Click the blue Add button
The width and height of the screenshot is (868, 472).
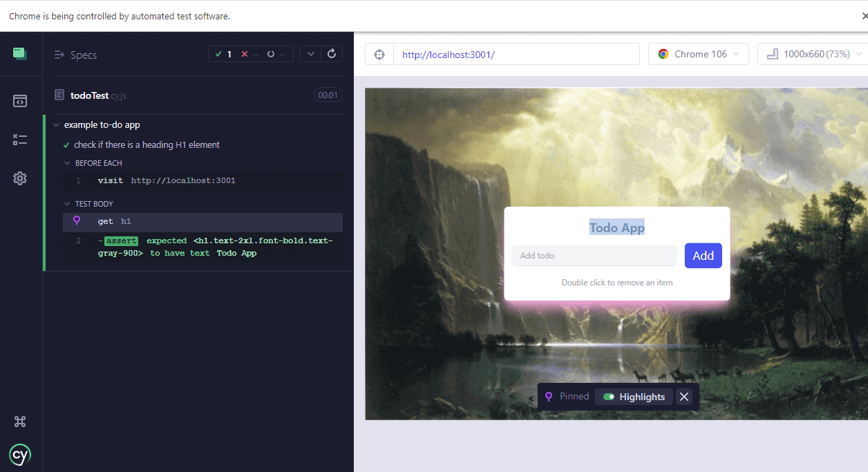pyautogui.click(x=703, y=256)
